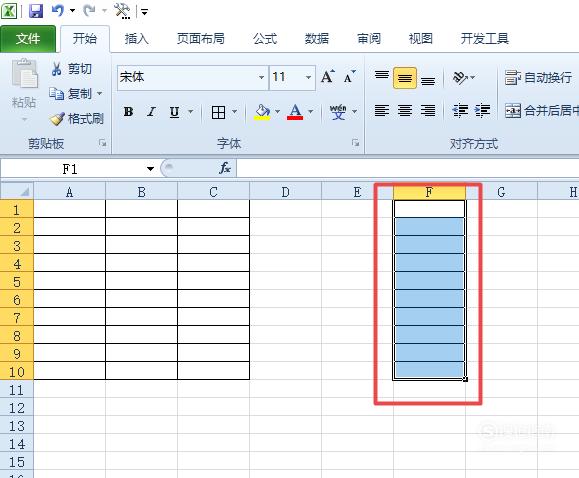The width and height of the screenshot is (579, 478).
Task: Switch to the 数据 (Data) tab
Action: coord(316,38)
